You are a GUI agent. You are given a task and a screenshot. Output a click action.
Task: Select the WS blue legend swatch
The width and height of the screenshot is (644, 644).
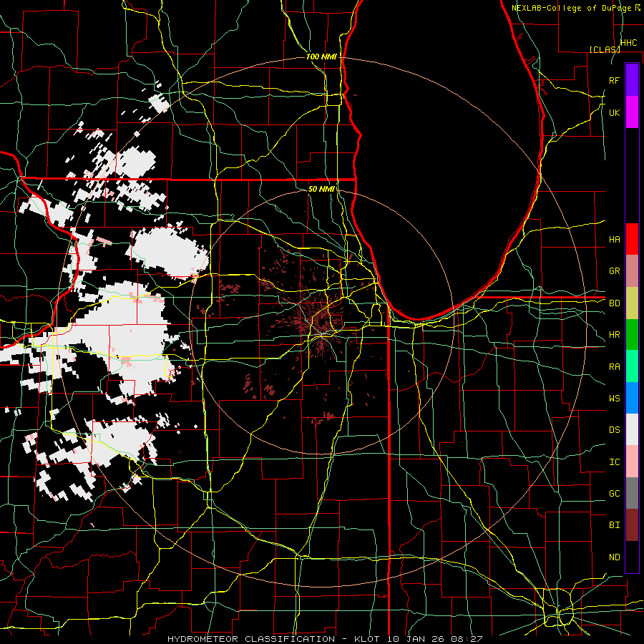[x=632, y=398]
